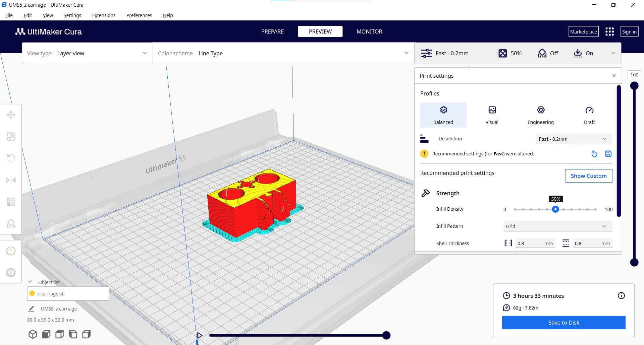644x345 pixels.
Task: Open the Color scheme dropdown
Action: [x=283, y=53]
